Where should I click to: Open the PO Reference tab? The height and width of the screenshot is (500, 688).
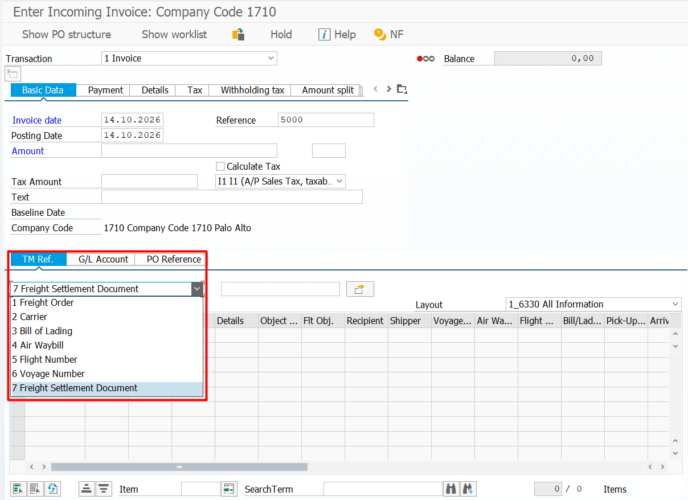point(174,259)
